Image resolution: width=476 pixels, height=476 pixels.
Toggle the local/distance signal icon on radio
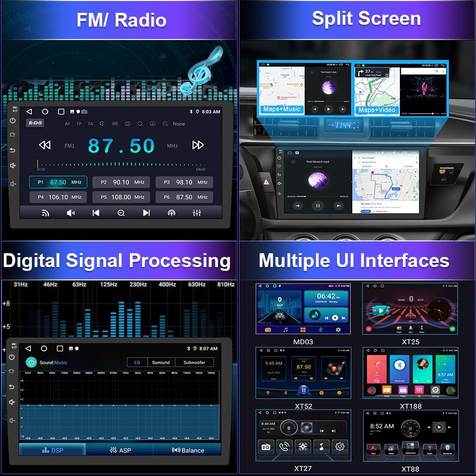[115, 124]
